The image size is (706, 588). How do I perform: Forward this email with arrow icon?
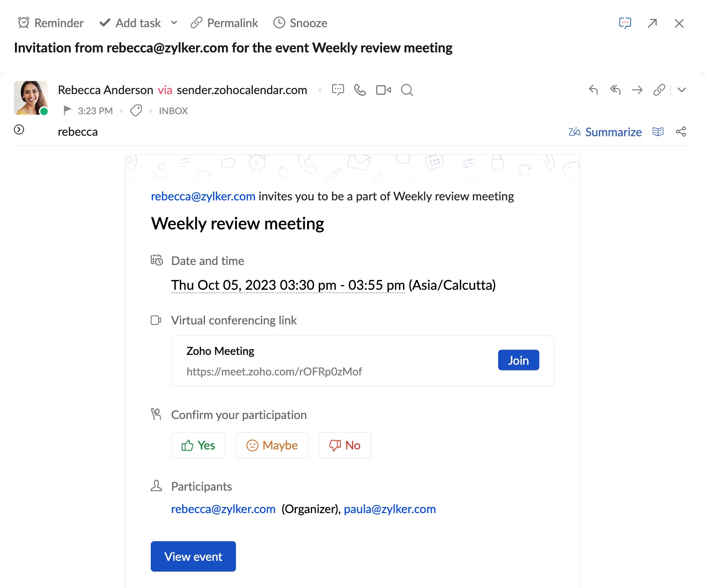[637, 90]
